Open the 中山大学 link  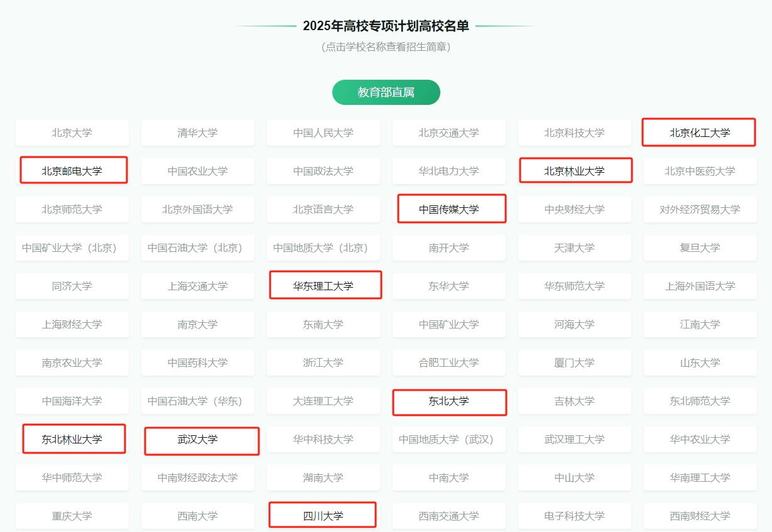(x=574, y=477)
